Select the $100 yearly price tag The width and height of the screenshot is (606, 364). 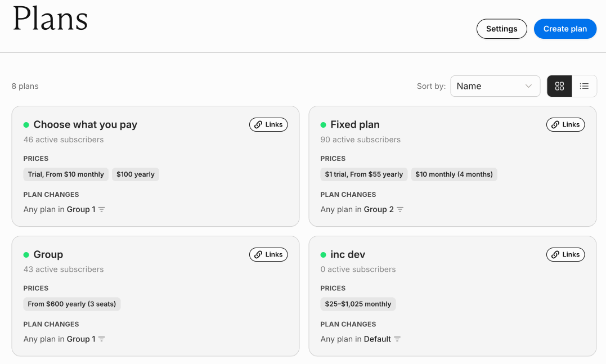pyautogui.click(x=136, y=174)
